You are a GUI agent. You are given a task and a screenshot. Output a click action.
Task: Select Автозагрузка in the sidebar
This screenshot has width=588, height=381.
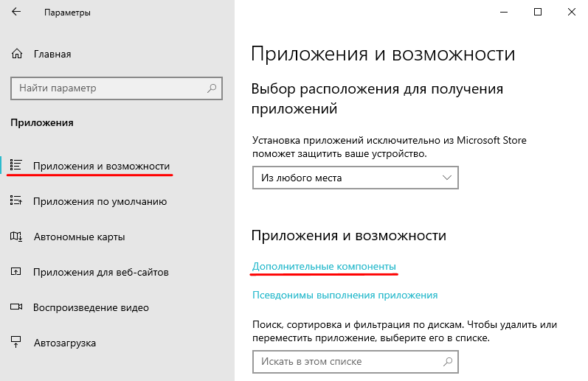[x=64, y=343]
